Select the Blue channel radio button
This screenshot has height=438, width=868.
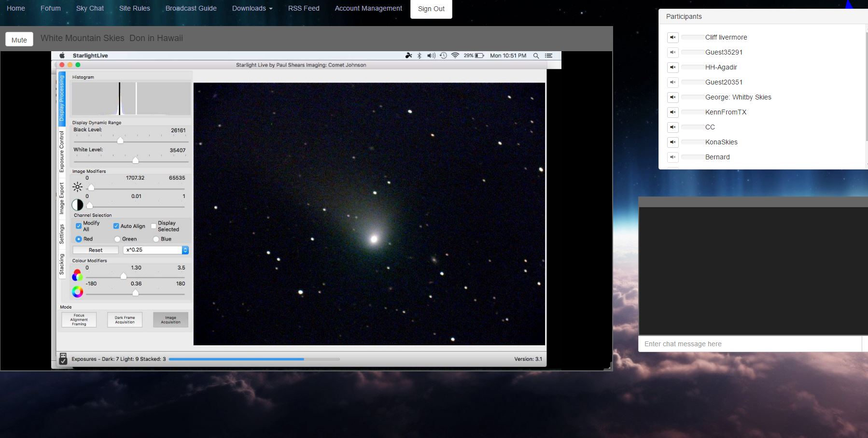coord(156,239)
